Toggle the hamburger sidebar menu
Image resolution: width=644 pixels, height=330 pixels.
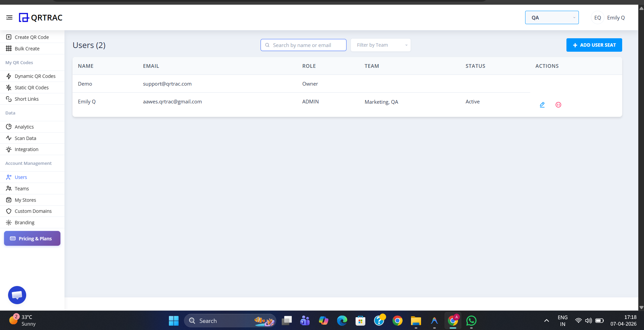9,17
